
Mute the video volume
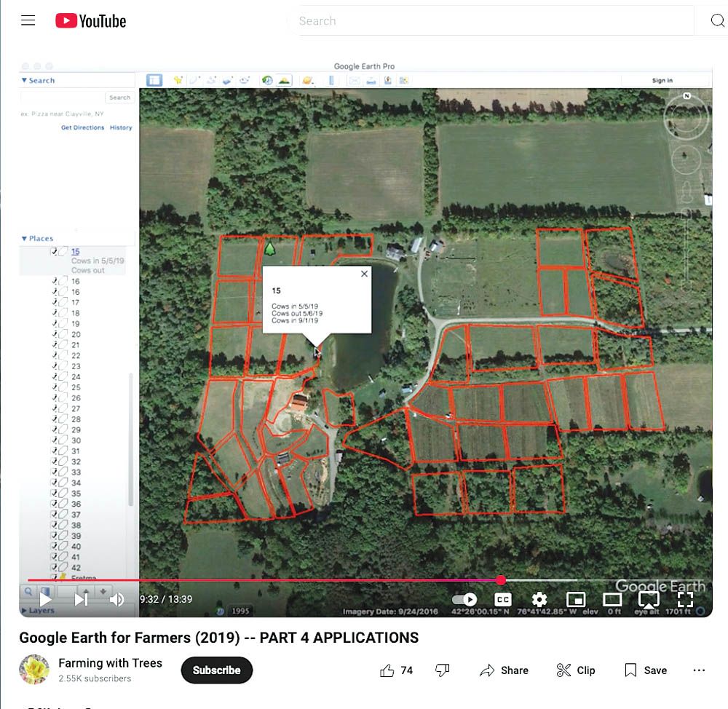click(x=116, y=599)
